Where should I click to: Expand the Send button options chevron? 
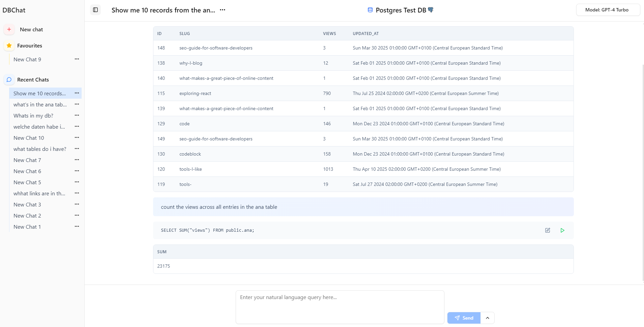(488, 318)
